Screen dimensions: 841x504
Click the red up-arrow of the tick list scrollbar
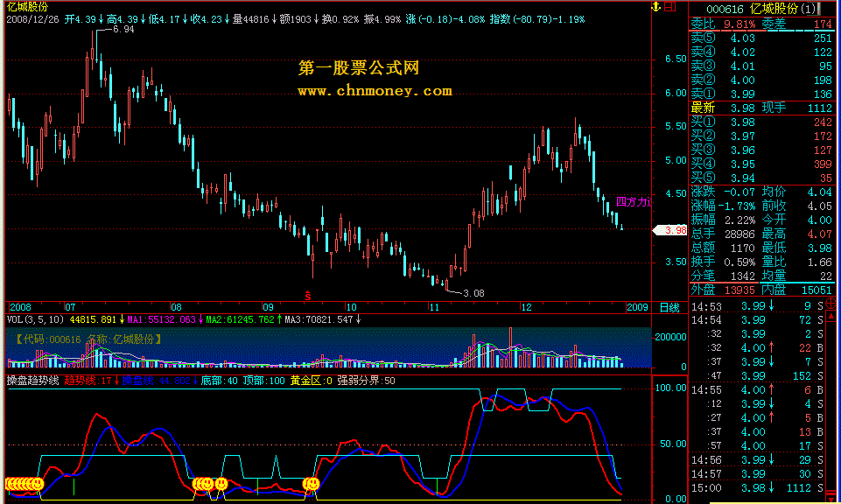[x=830, y=317]
